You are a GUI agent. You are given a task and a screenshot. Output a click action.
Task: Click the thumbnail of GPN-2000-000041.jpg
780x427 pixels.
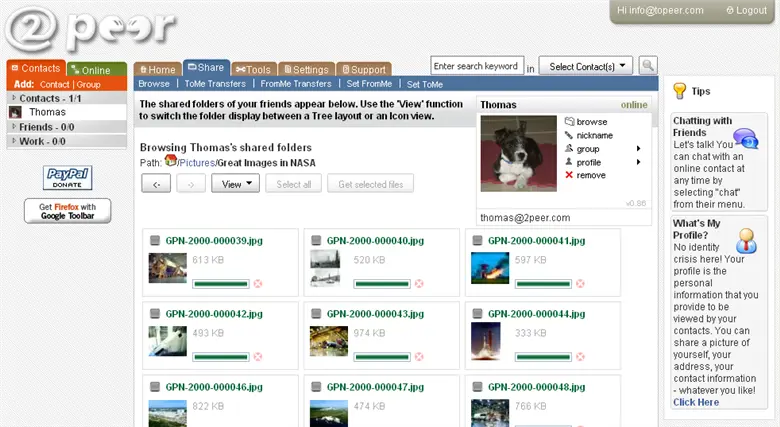click(490, 268)
